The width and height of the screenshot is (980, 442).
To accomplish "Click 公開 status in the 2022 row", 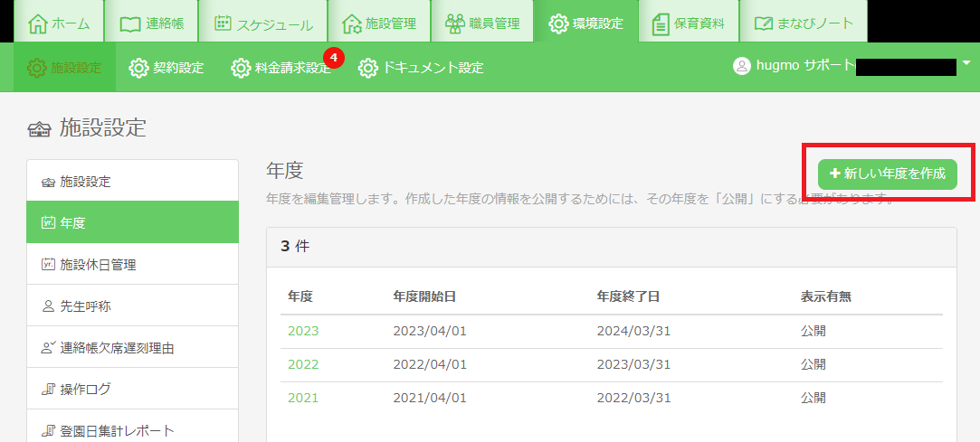I will tap(813, 364).
